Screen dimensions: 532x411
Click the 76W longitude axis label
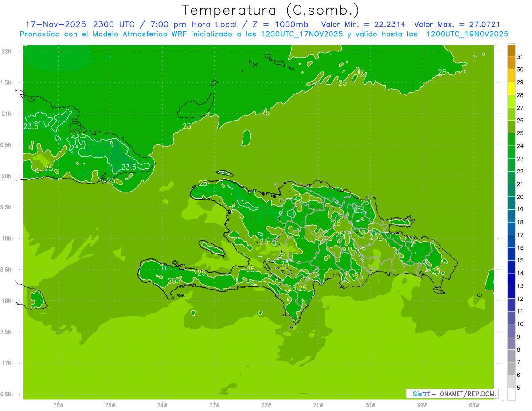coord(58,405)
